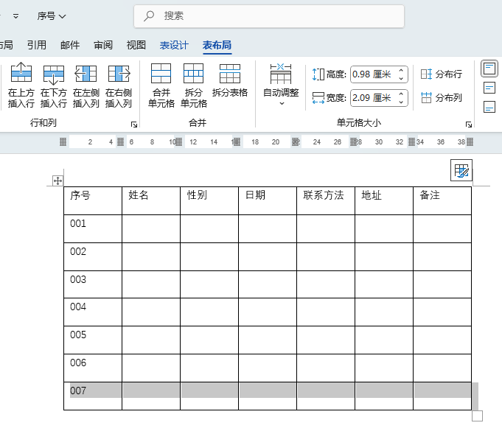Click the cell containing 006

93,368
